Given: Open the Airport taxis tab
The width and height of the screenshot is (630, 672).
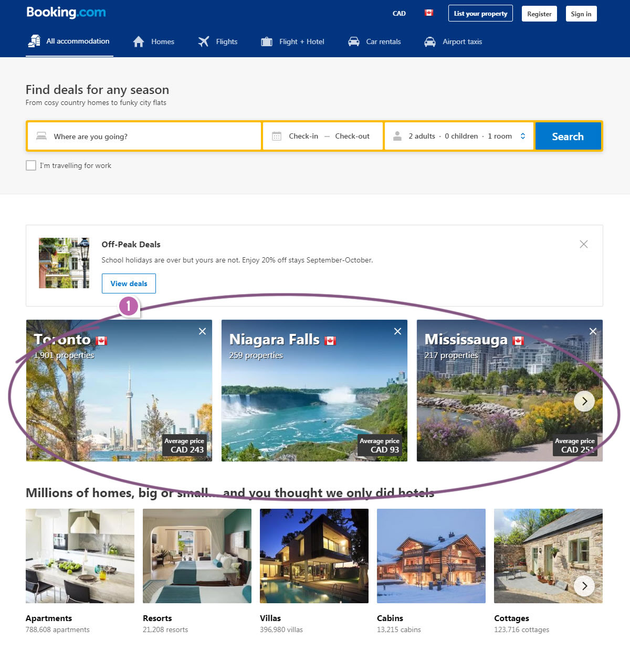Looking at the screenshot, I should (453, 41).
